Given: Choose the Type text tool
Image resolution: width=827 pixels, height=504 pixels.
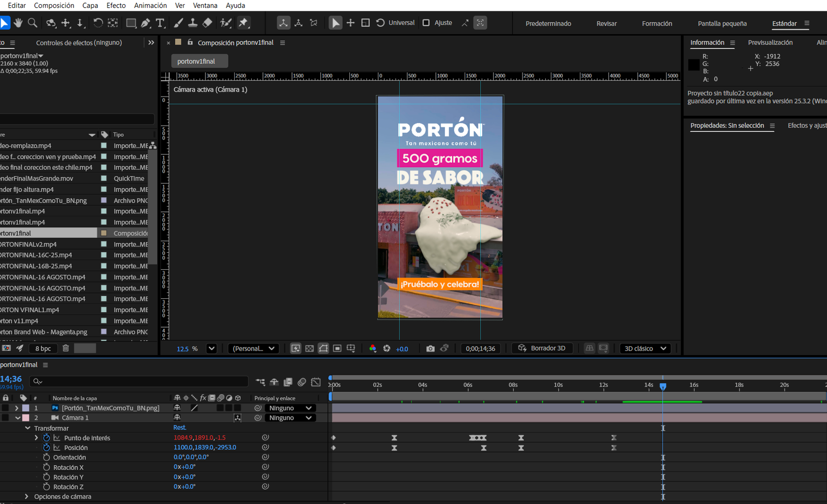Looking at the screenshot, I should coord(160,23).
